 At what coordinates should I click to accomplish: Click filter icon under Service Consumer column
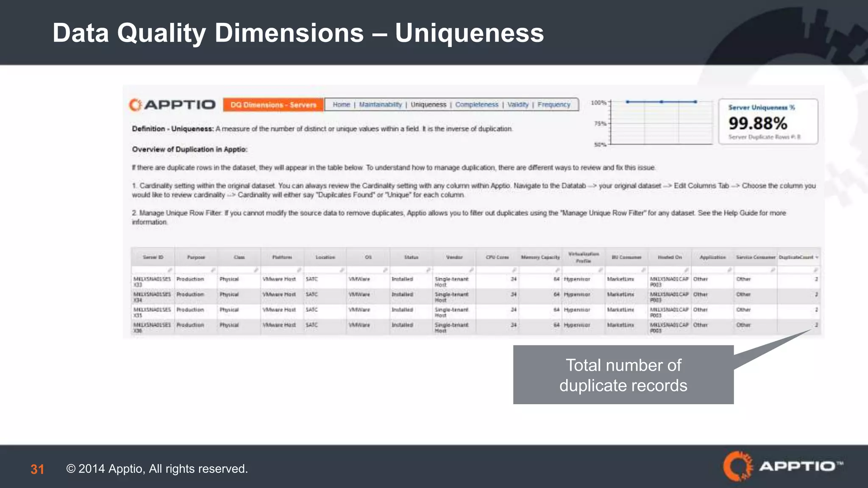[773, 270]
